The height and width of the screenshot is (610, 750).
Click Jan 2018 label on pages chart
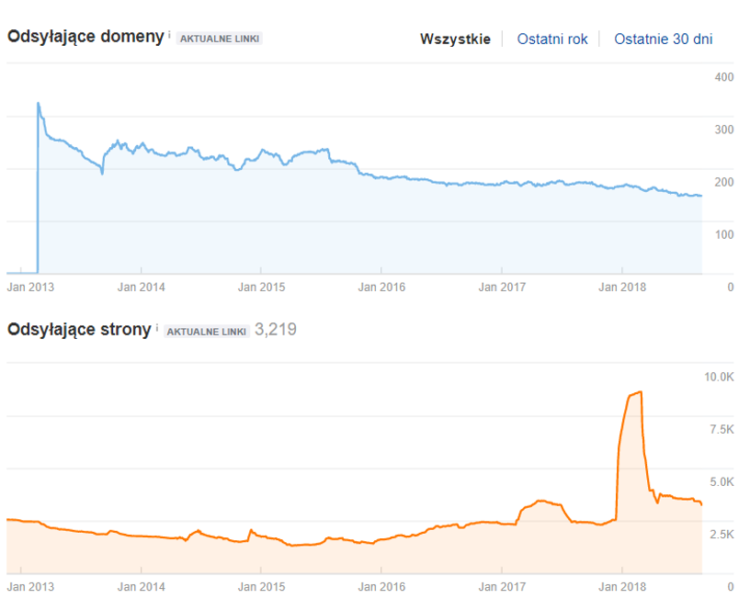click(622, 587)
